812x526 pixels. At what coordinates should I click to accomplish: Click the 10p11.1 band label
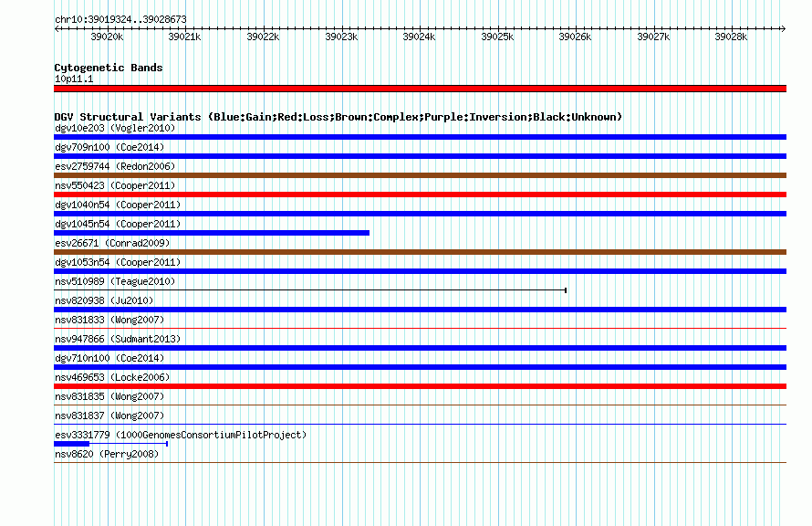74,79
